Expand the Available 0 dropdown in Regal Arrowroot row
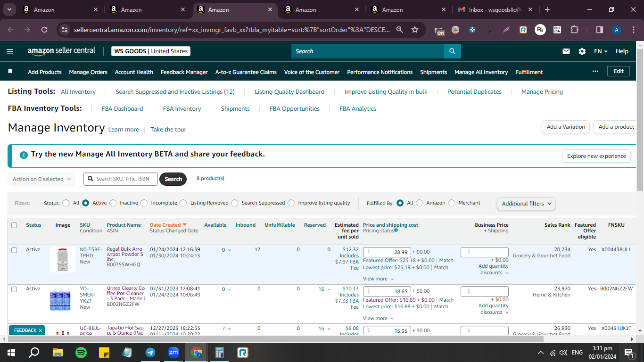This screenshot has height=362, width=644. click(226, 250)
